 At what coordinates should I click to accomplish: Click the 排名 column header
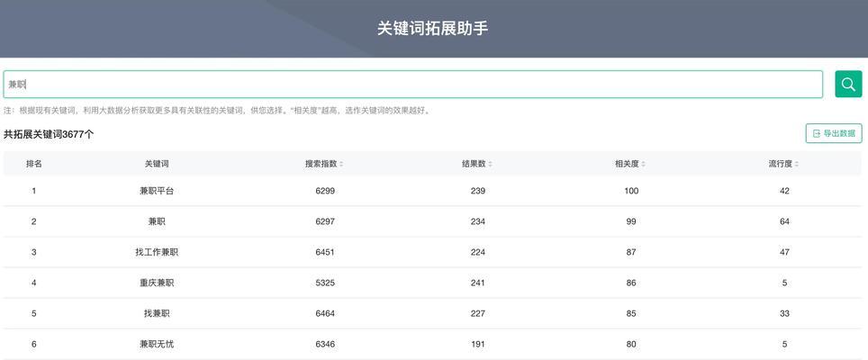point(34,164)
